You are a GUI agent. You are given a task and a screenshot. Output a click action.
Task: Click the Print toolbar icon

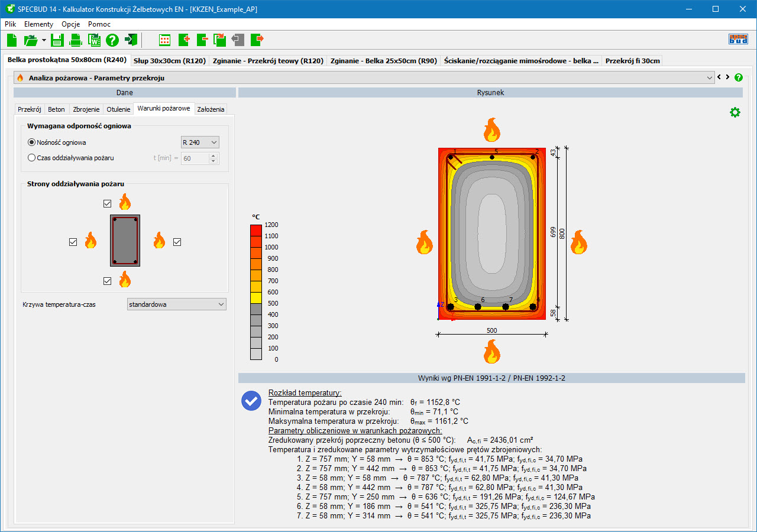(x=76, y=40)
